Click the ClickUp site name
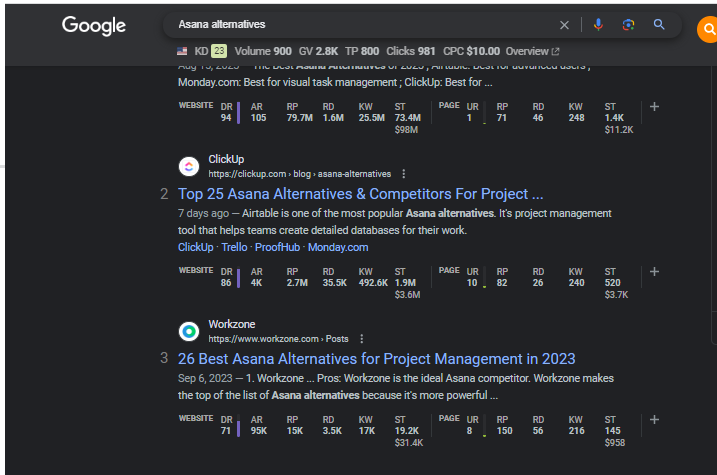Image resolution: width=717 pixels, height=475 pixels. click(226, 159)
